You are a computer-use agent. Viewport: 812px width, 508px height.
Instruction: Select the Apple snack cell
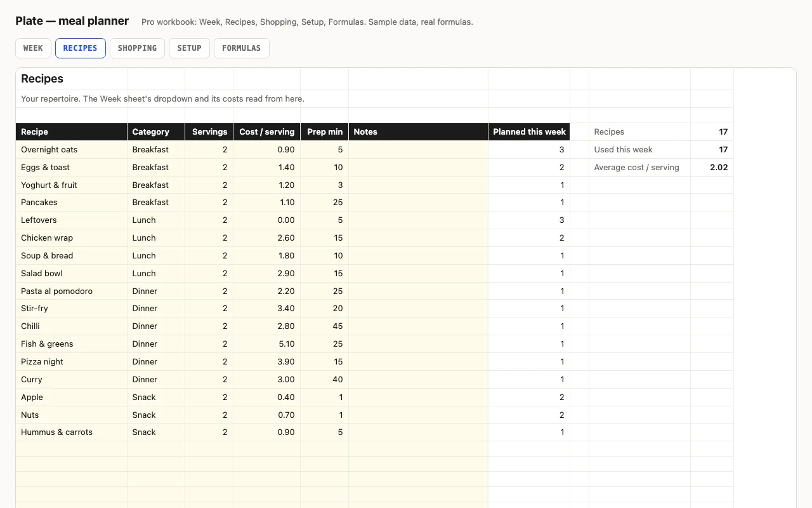click(x=72, y=398)
